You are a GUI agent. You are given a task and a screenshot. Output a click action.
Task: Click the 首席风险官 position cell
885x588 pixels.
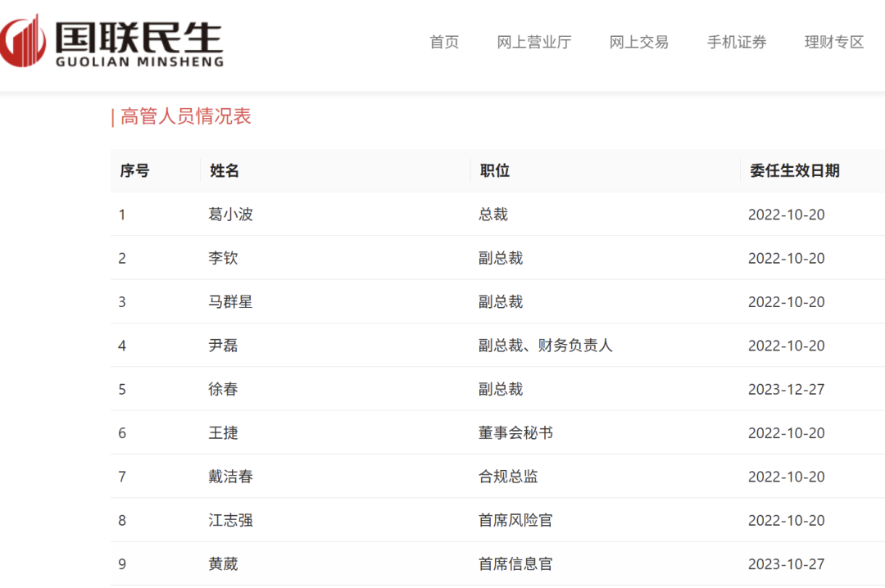point(515,520)
